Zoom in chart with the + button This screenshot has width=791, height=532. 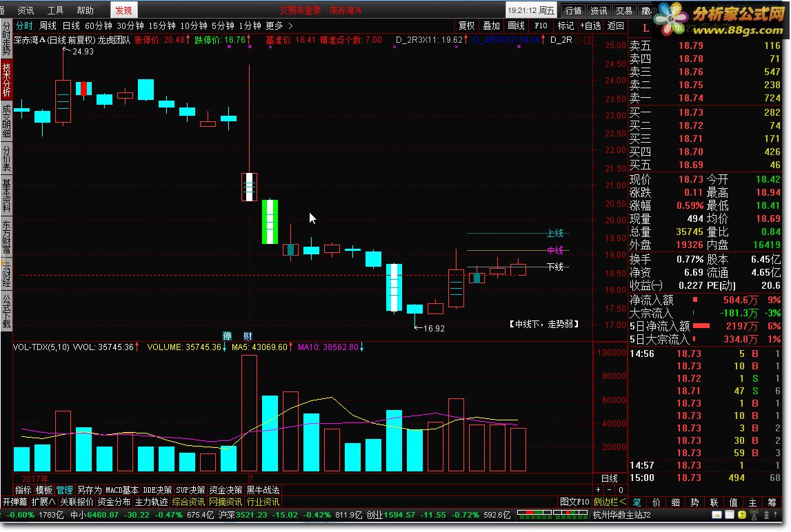tap(599, 490)
